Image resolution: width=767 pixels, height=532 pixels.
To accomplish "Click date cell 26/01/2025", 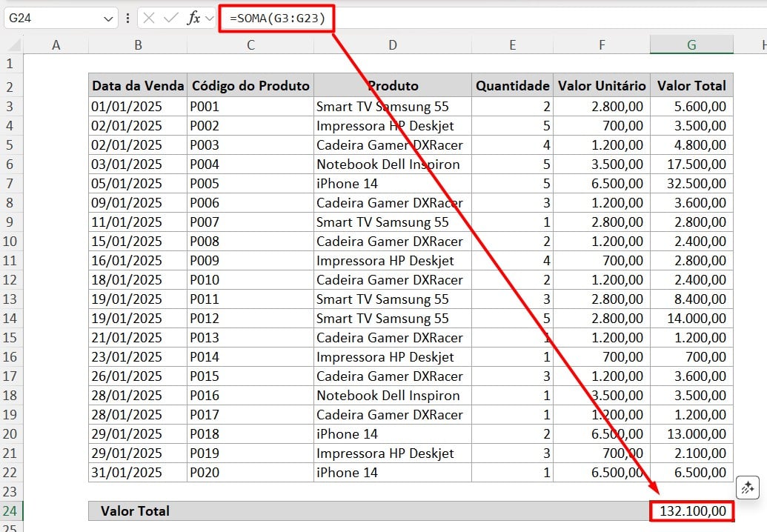I will pos(138,376).
